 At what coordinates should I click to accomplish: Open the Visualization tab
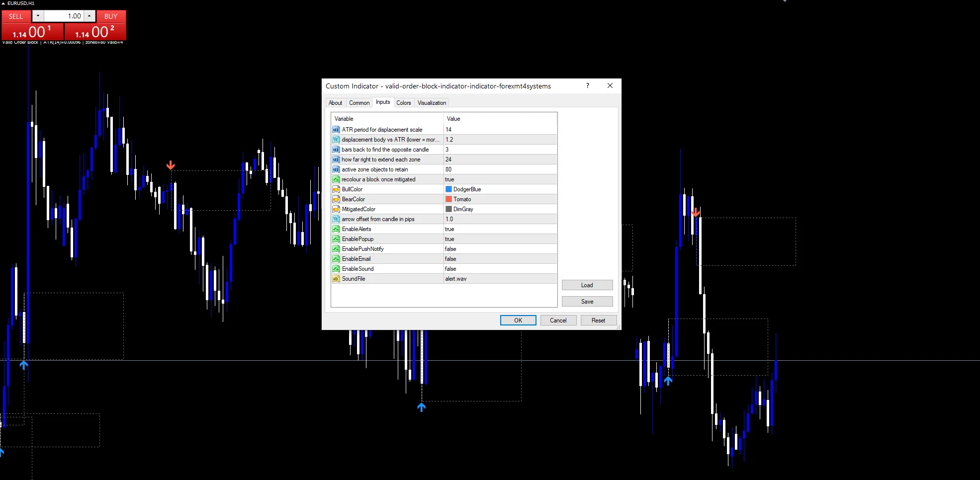(x=432, y=103)
